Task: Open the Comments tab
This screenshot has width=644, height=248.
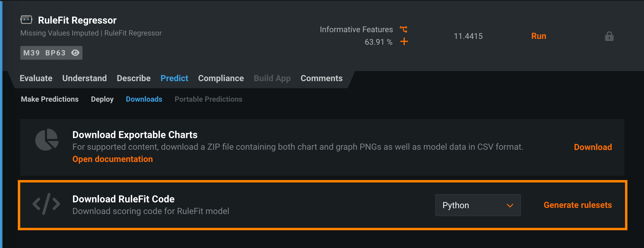Action: (321, 78)
